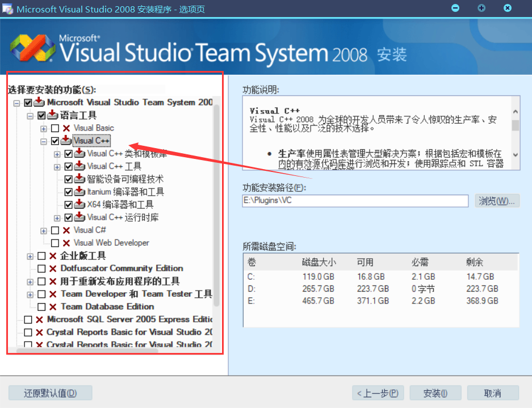Expand the 企业版工具 tree node
The width and height of the screenshot is (532, 408).
coord(30,256)
